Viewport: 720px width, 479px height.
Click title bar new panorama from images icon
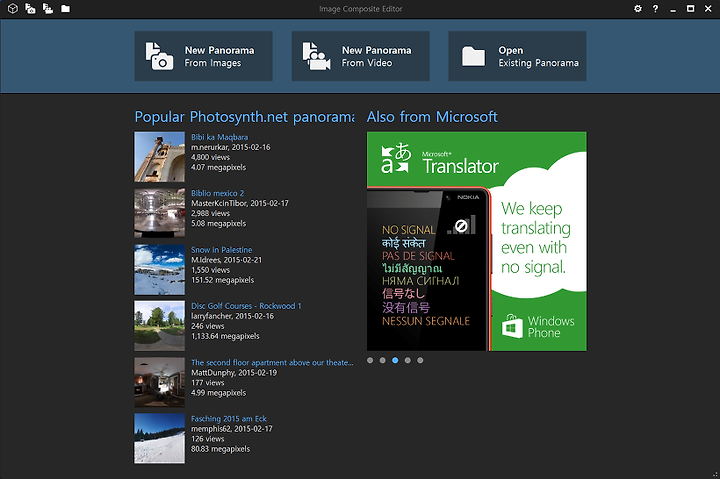pyautogui.click(x=30, y=8)
